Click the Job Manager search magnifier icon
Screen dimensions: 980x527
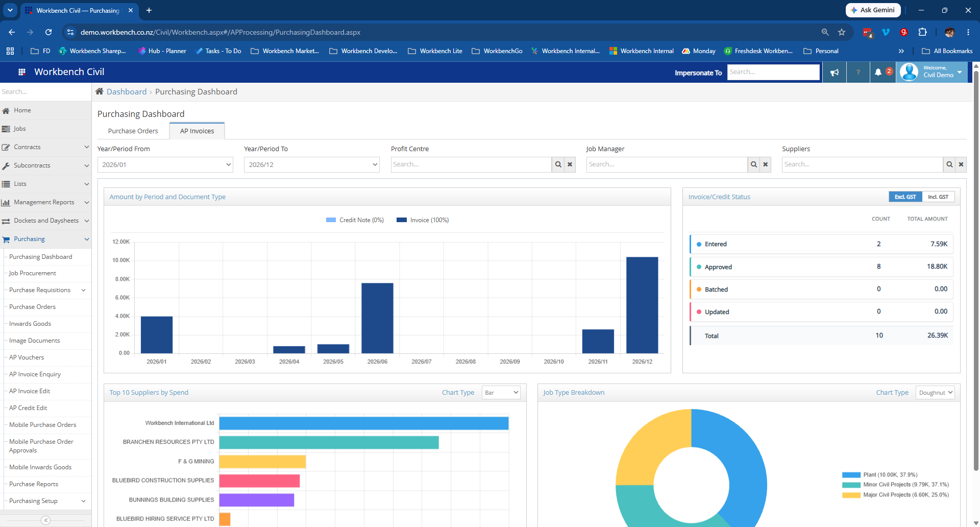point(753,164)
